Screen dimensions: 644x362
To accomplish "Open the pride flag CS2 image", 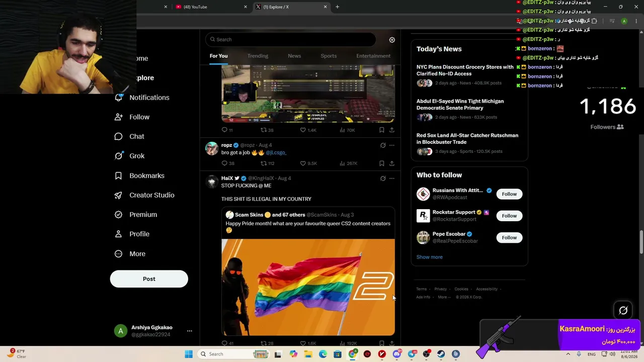I will point(308,287).
